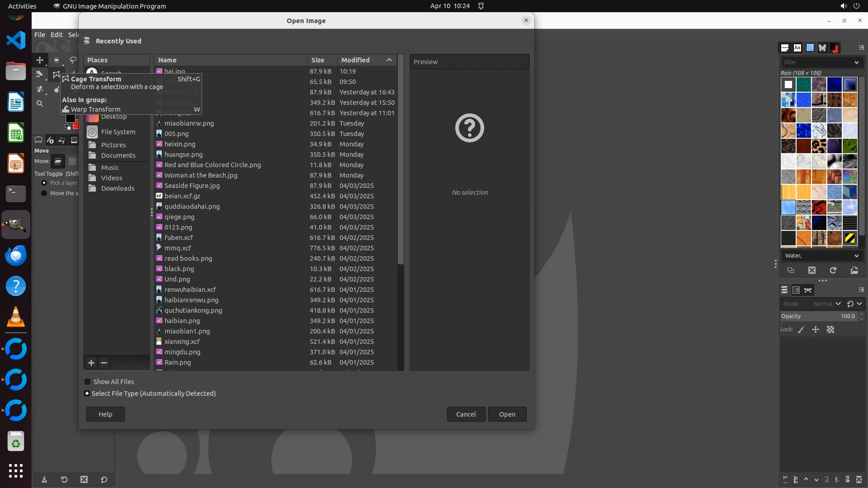
Task: Select the 'Pick a layer' radio option
Action: pos(44,183)
